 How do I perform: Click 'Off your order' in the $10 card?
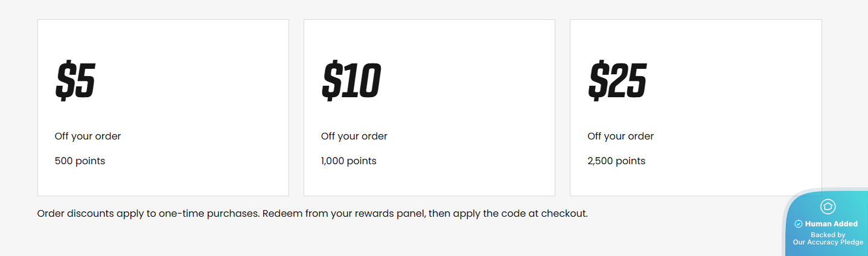tap(354, 136)
